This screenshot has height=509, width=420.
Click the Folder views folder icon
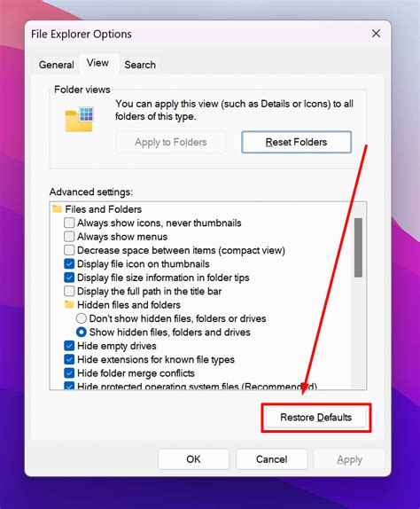point(80,119)
